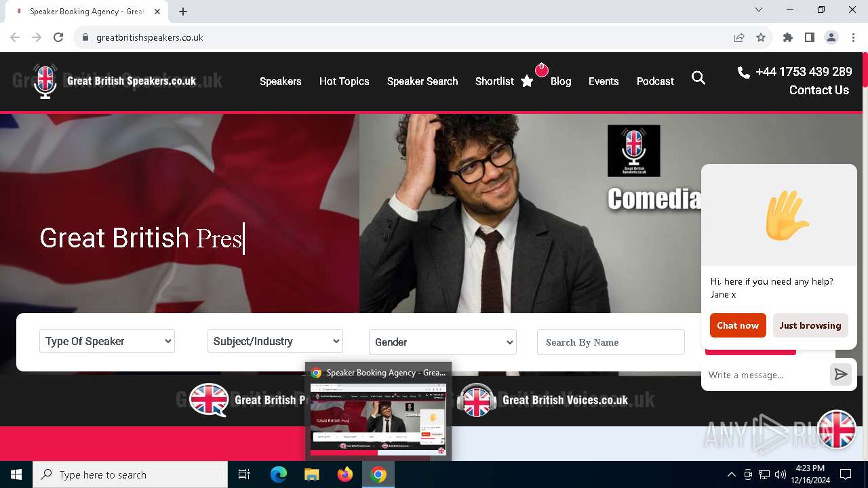Click the Shortlist star icon
Viewport: 868px width, 488px height.
point(527,81)
